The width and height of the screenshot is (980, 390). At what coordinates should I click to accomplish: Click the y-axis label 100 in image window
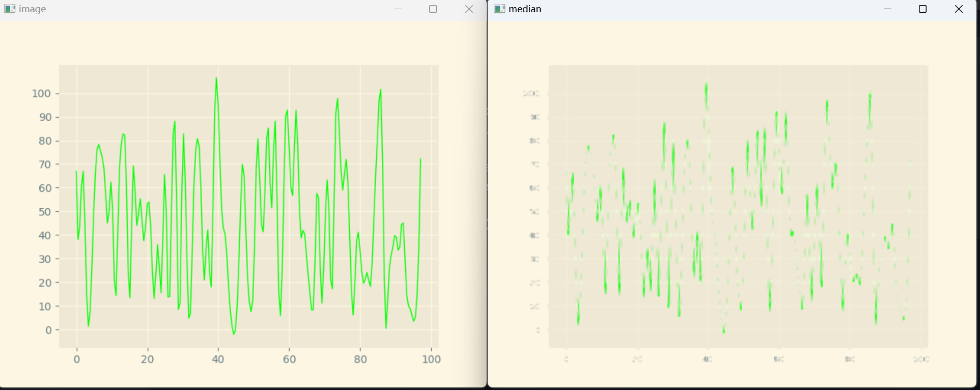pyautogui.click(x=41, y=94)
